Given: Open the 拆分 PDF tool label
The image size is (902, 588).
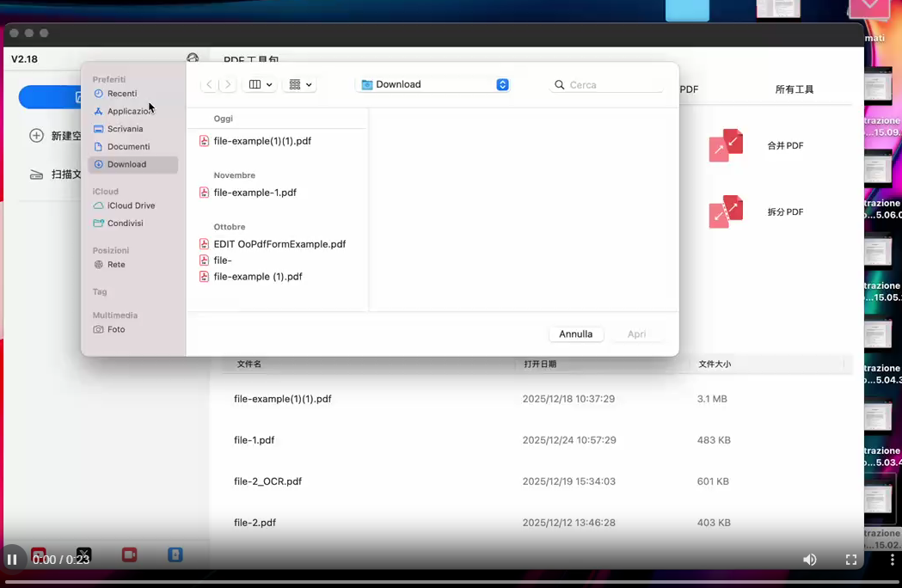Looking at the screenshot, I should pos(785,211).
